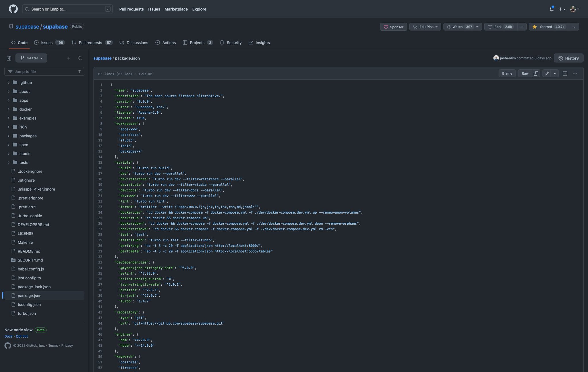588x372 pixels.
Task: Open star lists dropdown arrow
Action: coord(574,27)
